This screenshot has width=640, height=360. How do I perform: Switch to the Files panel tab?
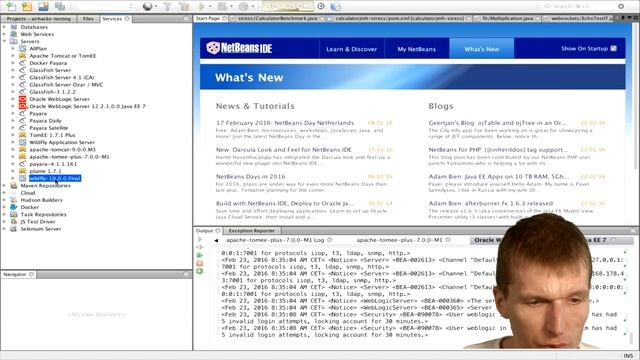tap(88, 19)
